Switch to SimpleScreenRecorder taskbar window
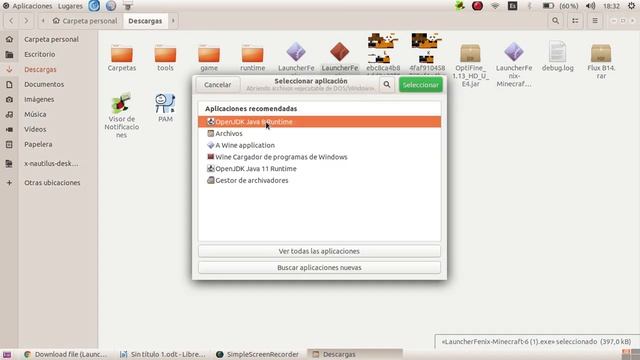 (258, 354)
